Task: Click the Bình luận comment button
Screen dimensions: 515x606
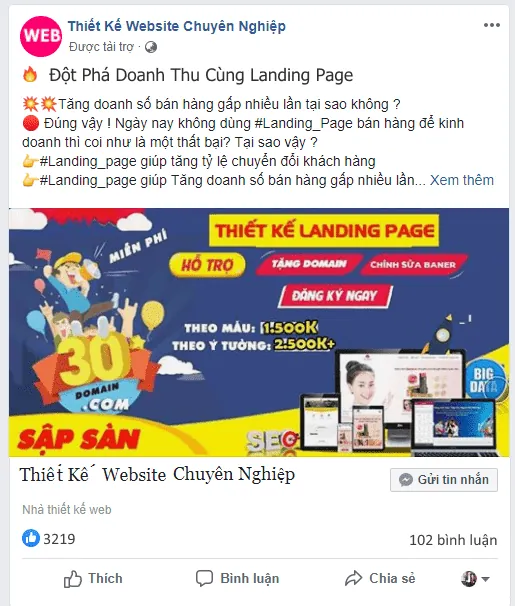Action: tap(238, 579)
